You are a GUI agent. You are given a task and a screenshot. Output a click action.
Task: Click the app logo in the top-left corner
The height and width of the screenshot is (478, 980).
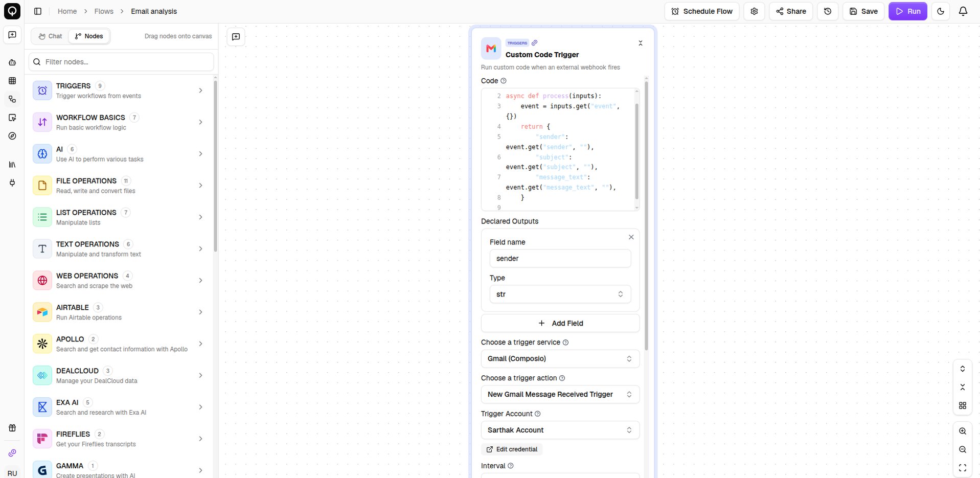pos(12,11)
